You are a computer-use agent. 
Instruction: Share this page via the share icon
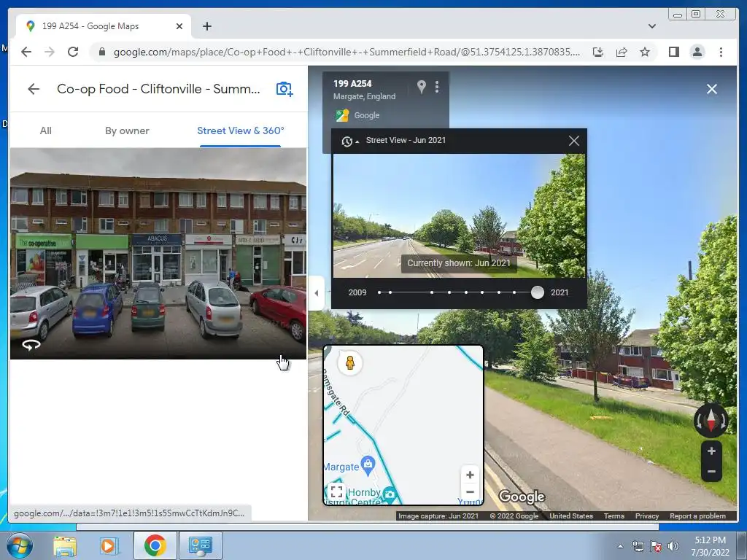(622, 52)
